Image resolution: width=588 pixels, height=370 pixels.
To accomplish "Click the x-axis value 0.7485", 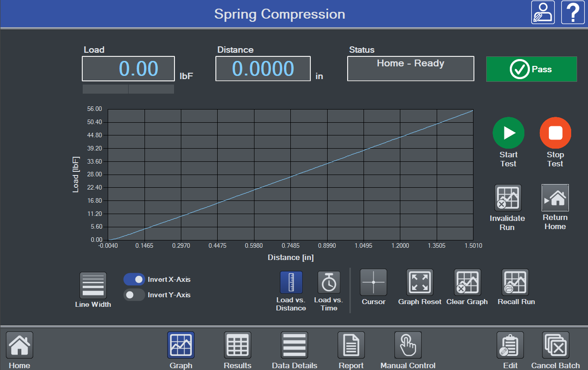I will 290,246.
